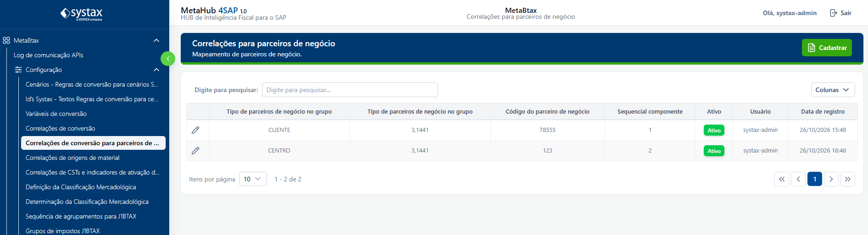Select Correlações de conversão para parceiros item

(x=93, y=143)
